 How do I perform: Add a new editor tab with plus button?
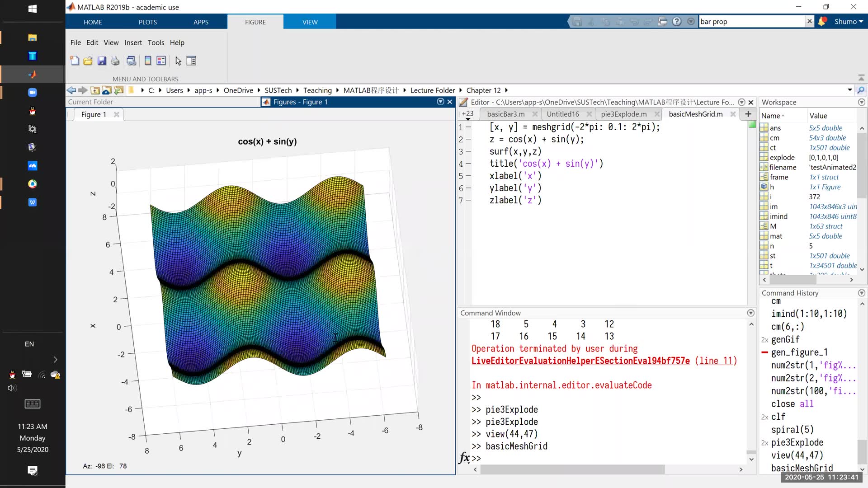pos(748,114)
